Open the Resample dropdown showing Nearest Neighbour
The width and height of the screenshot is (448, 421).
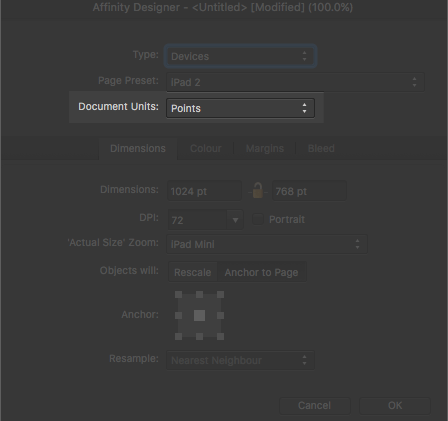point(240,360)
